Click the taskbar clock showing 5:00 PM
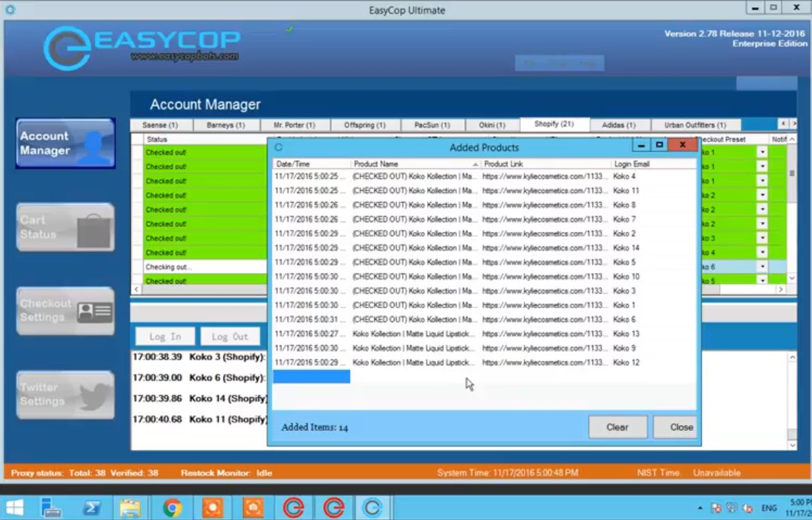Image resolution: width=812 pixels, height=520 pixels. tap(799, 508)
